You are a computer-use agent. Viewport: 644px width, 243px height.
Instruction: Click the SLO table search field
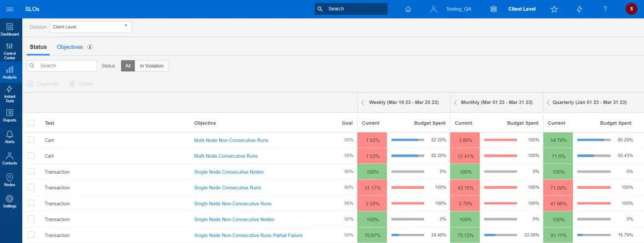coord(61,66)
